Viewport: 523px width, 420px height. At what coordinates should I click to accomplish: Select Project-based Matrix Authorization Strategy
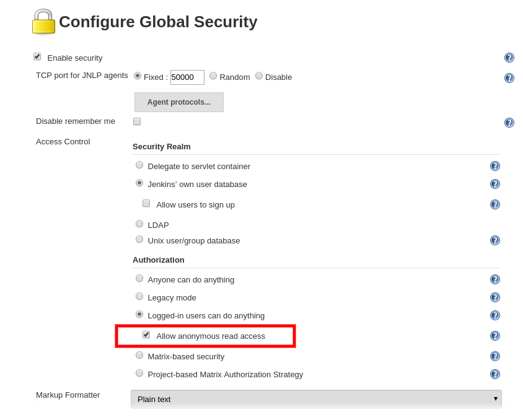pos(139,372)
